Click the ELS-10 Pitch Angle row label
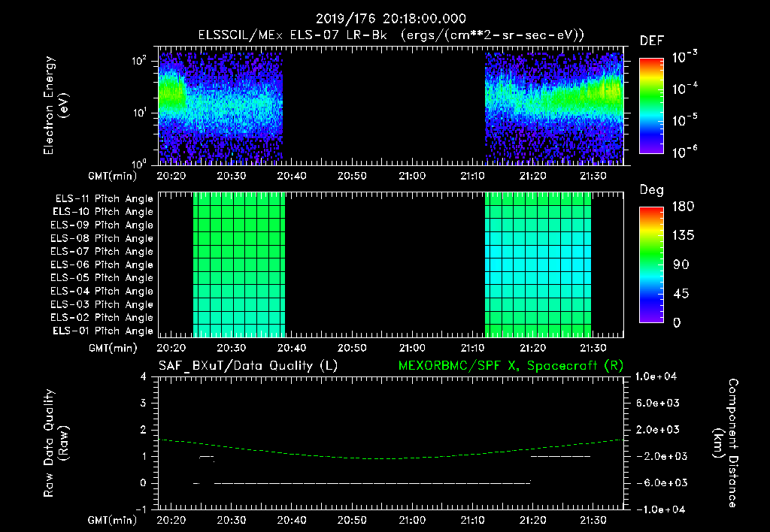 point(103,212)
